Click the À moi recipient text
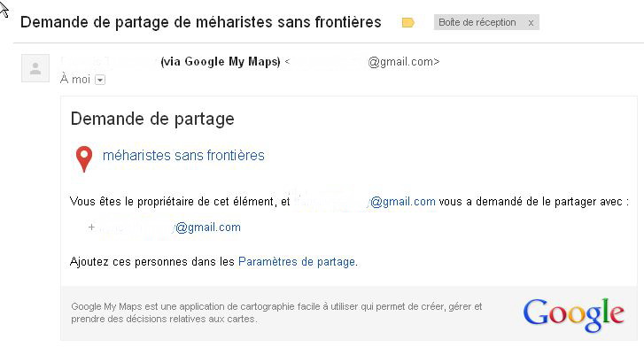This screenshot has width=644, height=347. 74,80
